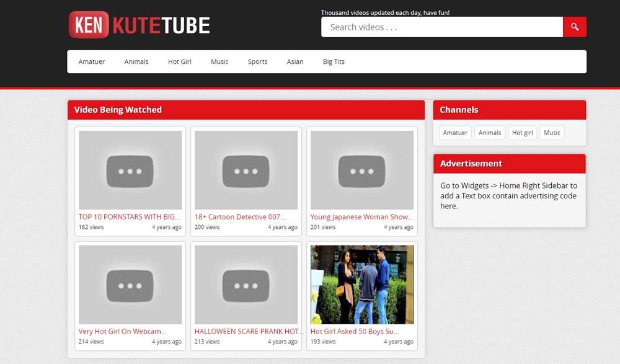Click the street prank photo thumbnail
The image size is (620, 364).
point(362,285)
